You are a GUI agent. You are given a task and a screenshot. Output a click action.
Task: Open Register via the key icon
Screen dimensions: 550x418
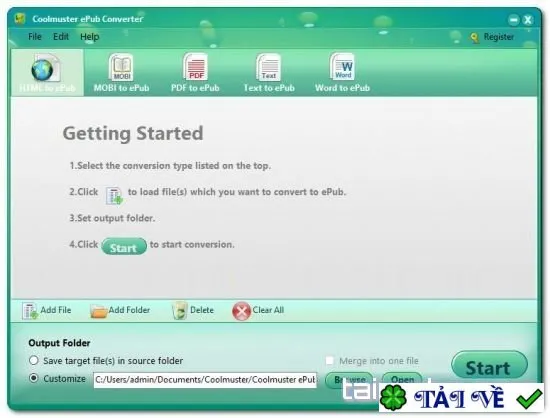pyautogui.click(x=475, y=38)
